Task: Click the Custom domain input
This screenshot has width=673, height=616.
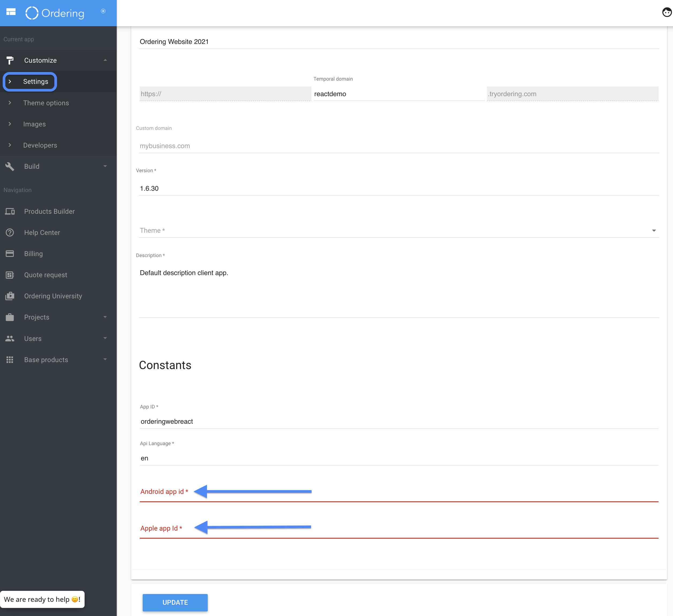Action: point(399,146)
